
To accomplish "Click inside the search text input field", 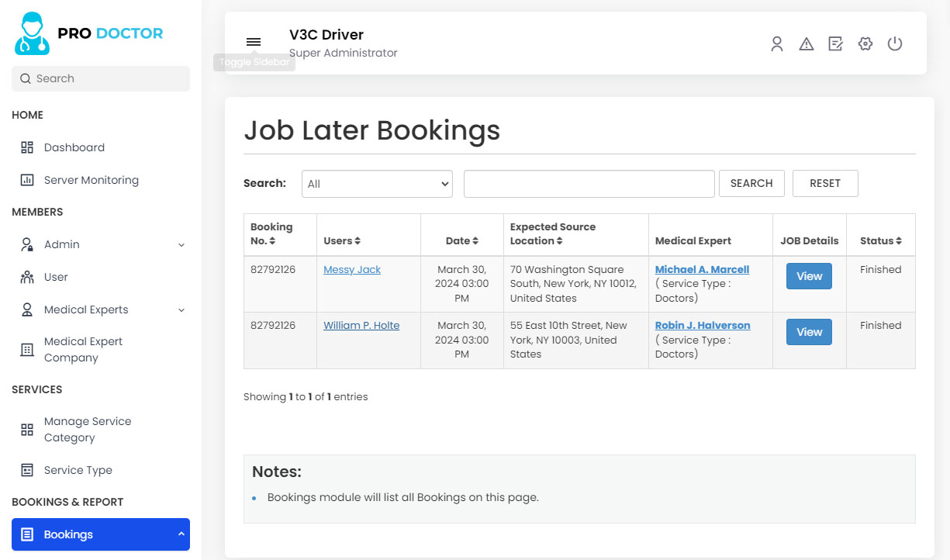I will point(589,184).
